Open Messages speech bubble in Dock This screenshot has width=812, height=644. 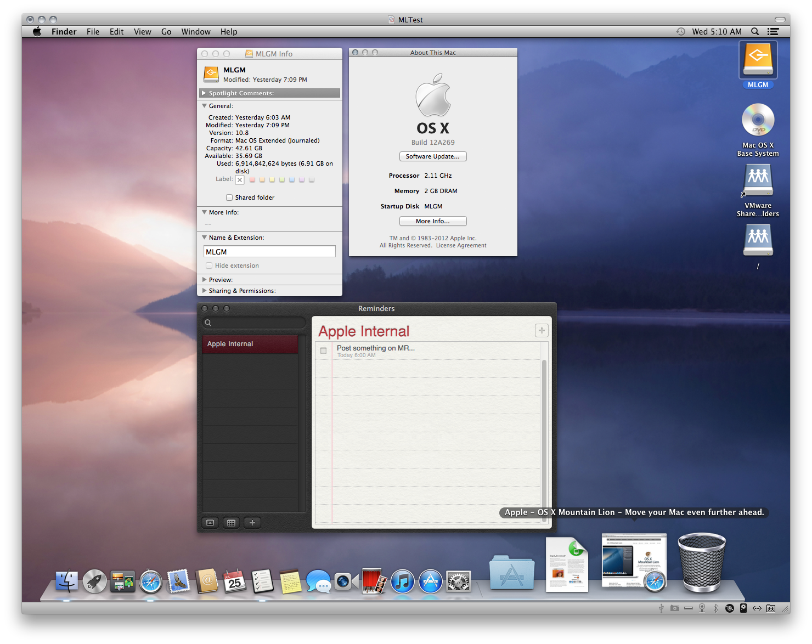[x=319, y=582]
